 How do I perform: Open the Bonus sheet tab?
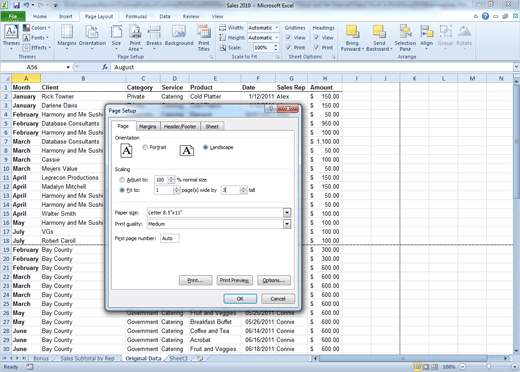click(41, 358)
